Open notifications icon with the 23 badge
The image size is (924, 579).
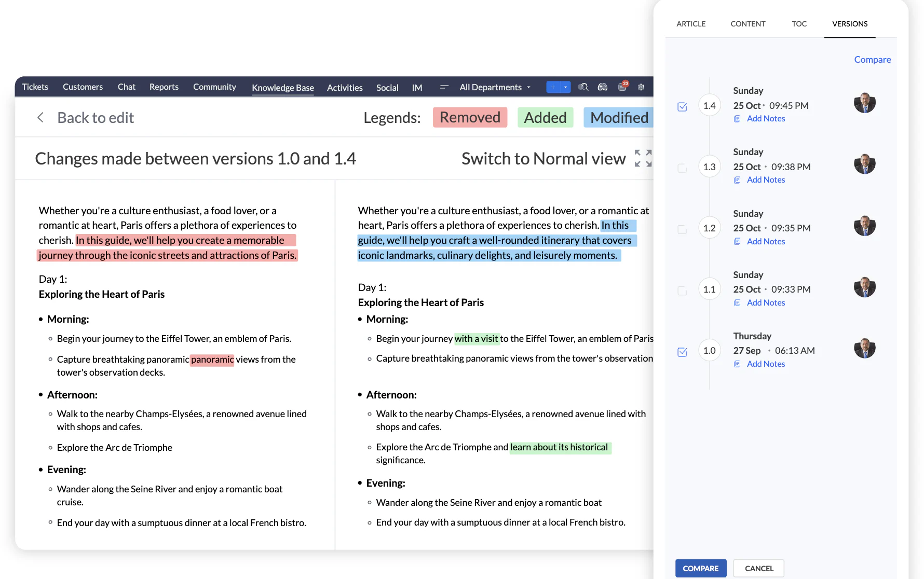623,86
